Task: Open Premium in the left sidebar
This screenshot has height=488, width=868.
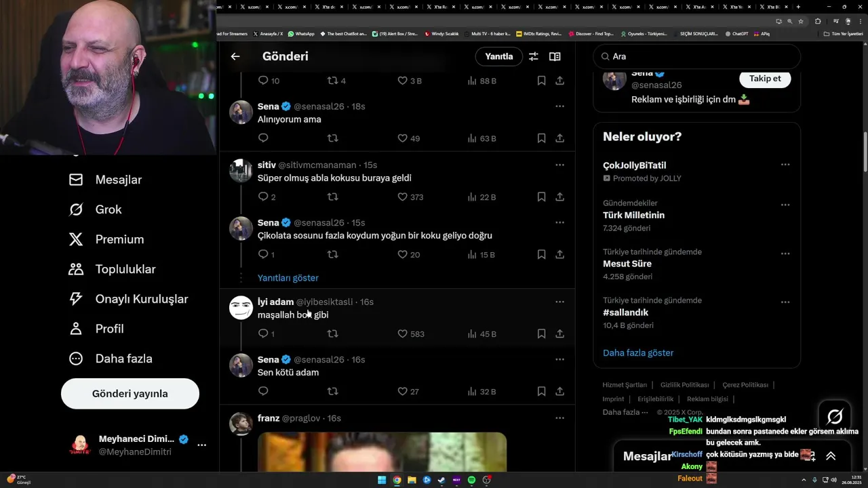Action: point(106,239)
